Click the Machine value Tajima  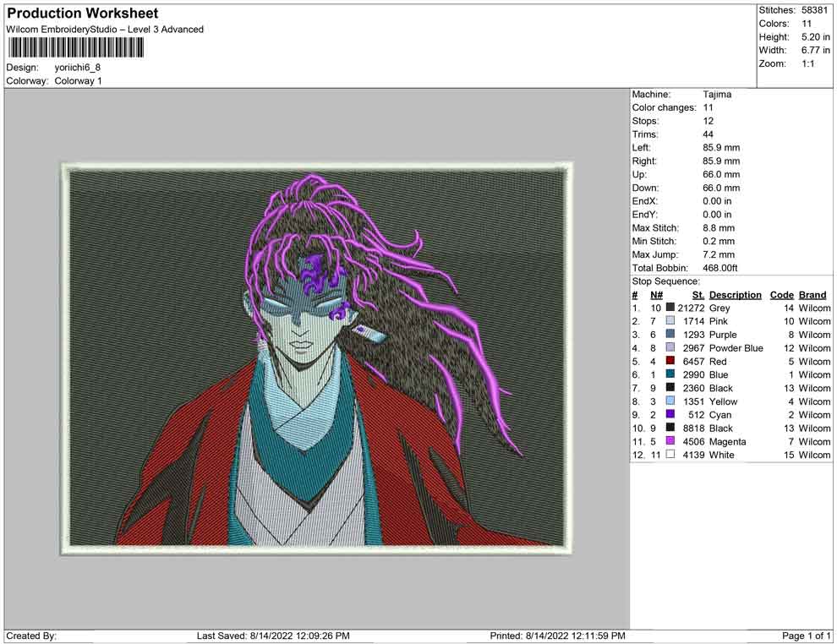(717, 95)
